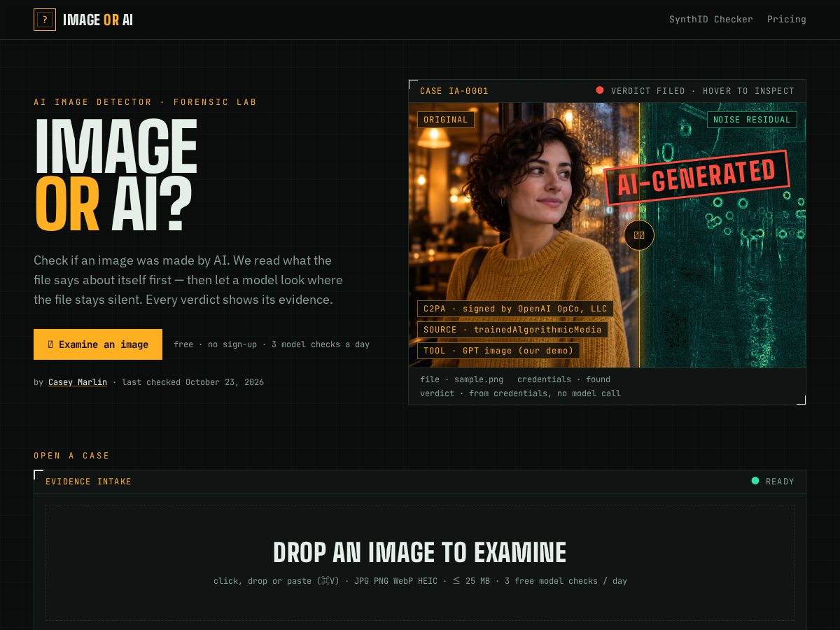Click the SOURCE trainedAlgorithmicMedia tag
Viewport: 840px width, 630px height.
tap(512, 330)
